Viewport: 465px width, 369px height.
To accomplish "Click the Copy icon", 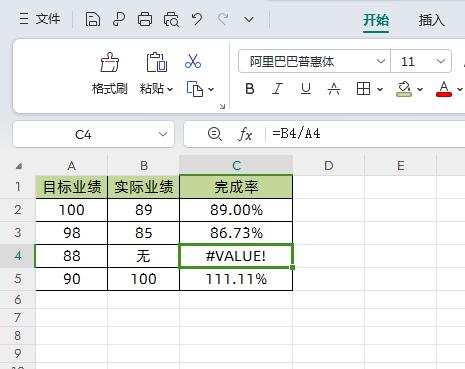I will tap(195, 89).
